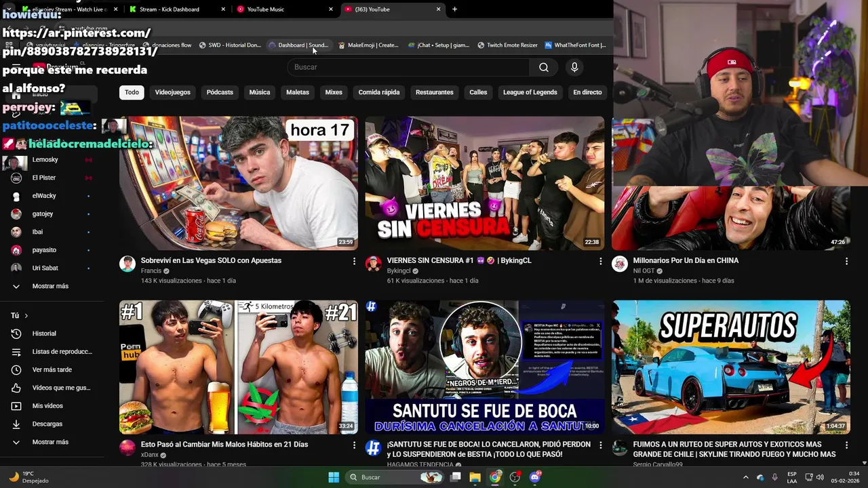Image resolution: width=868 pixels, height=488 pixels.
Task: Click the Windows taskbar Buscar box
Action: (396, 477)
